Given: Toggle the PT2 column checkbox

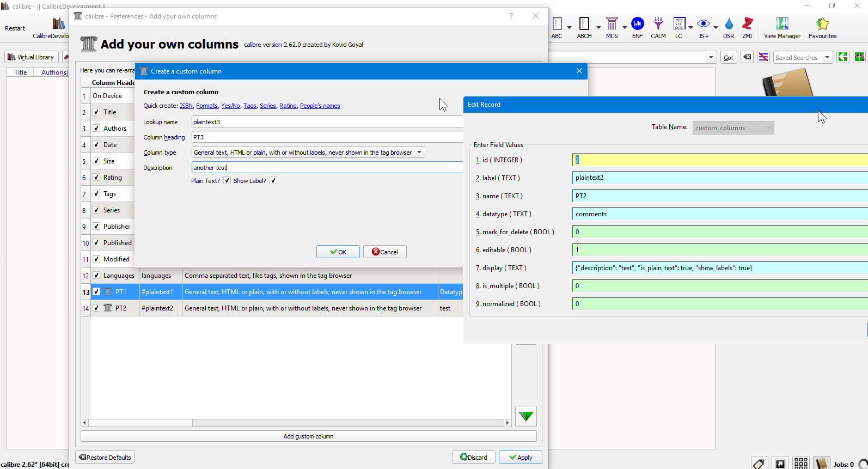Looking at the screenshot, I should click(x=96, y=308).
